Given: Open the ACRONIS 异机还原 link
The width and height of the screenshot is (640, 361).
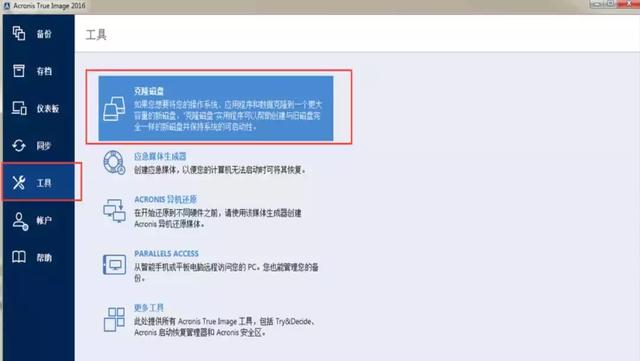Looking at the screenshot, I should click(165, 199).
